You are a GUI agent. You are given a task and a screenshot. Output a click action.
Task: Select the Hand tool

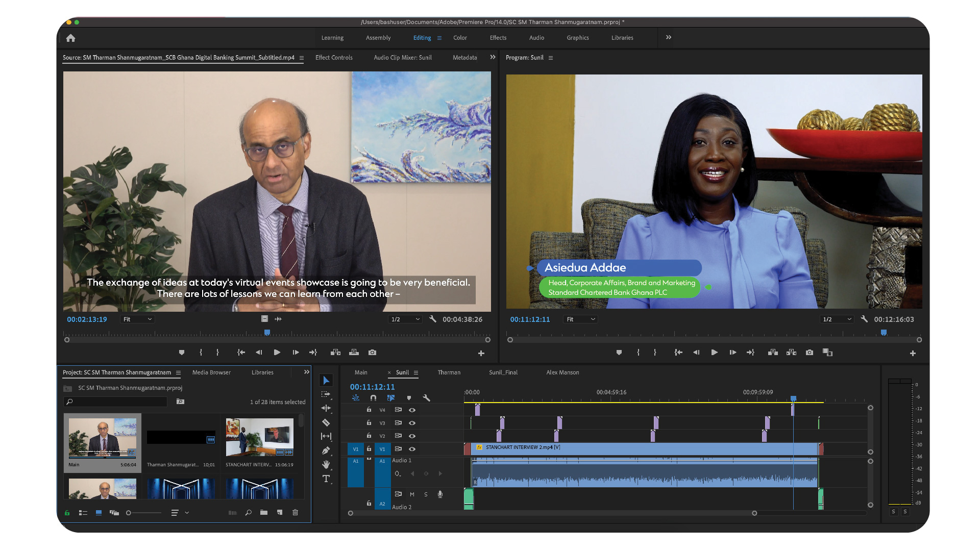326,464
